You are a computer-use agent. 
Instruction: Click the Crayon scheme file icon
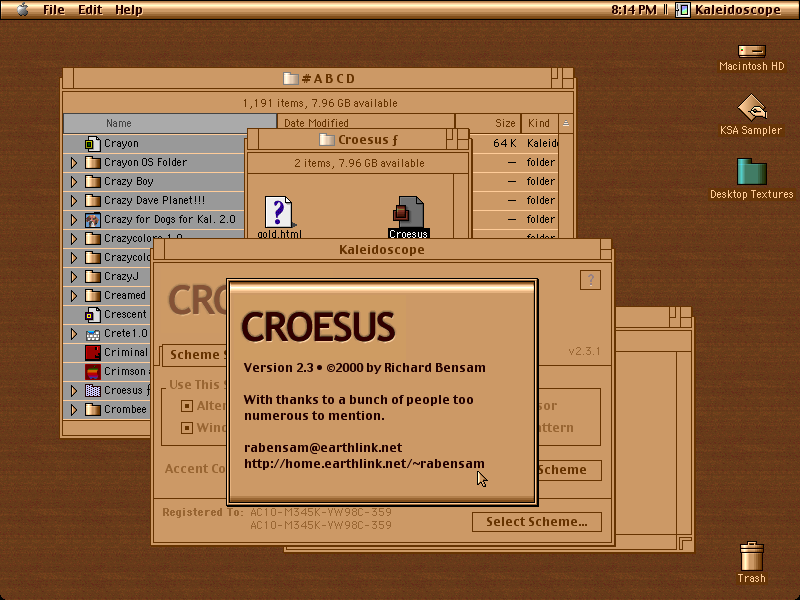[92, 143]
